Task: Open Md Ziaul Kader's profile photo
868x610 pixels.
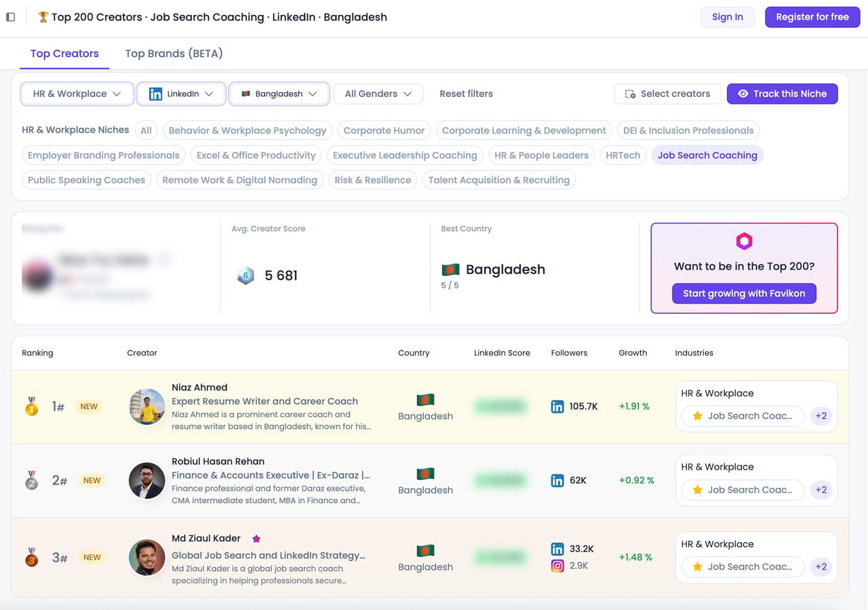Action: coord(147,557)
